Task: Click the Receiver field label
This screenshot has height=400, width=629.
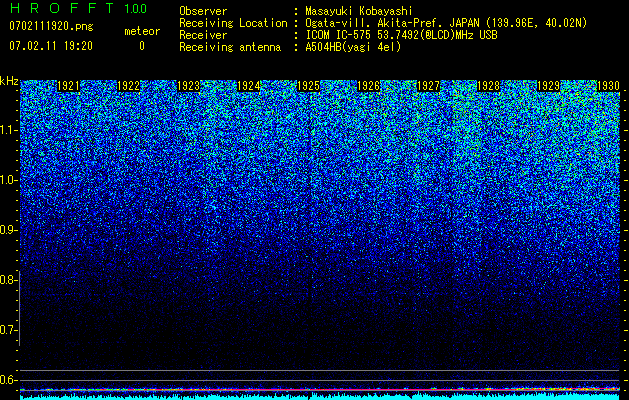Action: pyautogui.click(x=203, y=35)
